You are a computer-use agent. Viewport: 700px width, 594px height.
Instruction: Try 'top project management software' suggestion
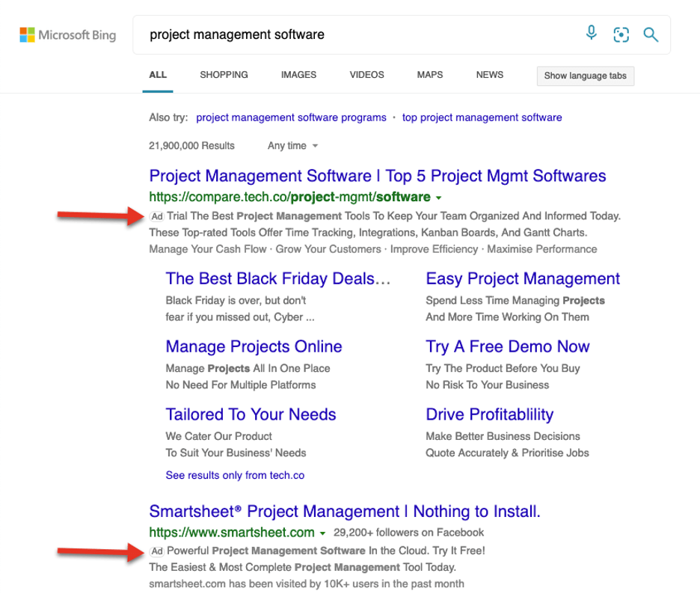(x=482, y=117)
